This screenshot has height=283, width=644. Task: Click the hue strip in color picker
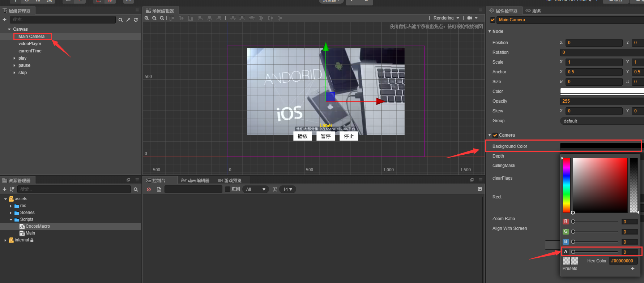point(567,185)
